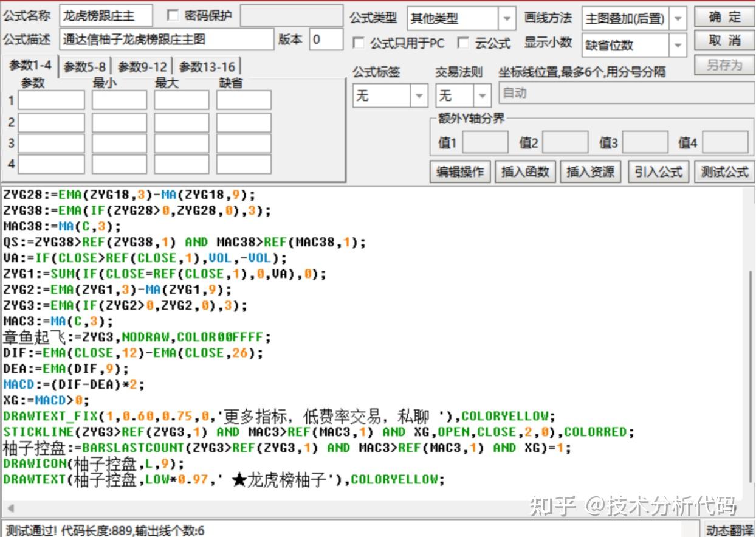Screen dimensions: 756x537
Task: Enable the 密码保护 checkbox
Action: point(173,15)
